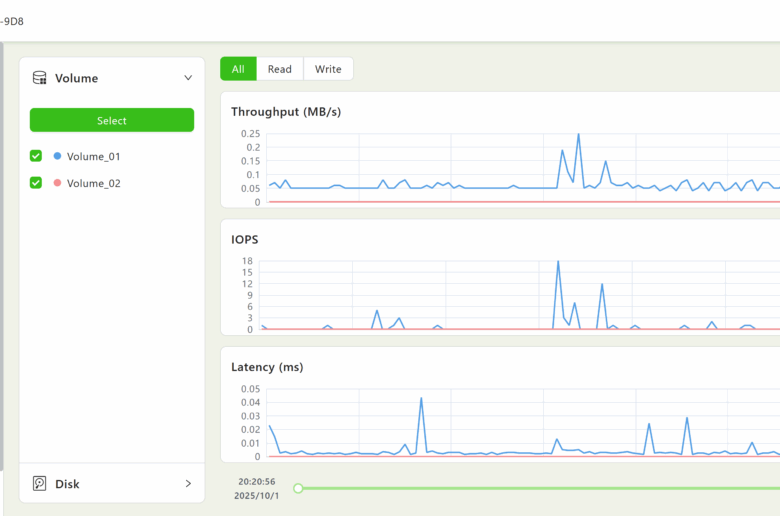
Task: Click the Disk drive icon
Action: [40, 484]
